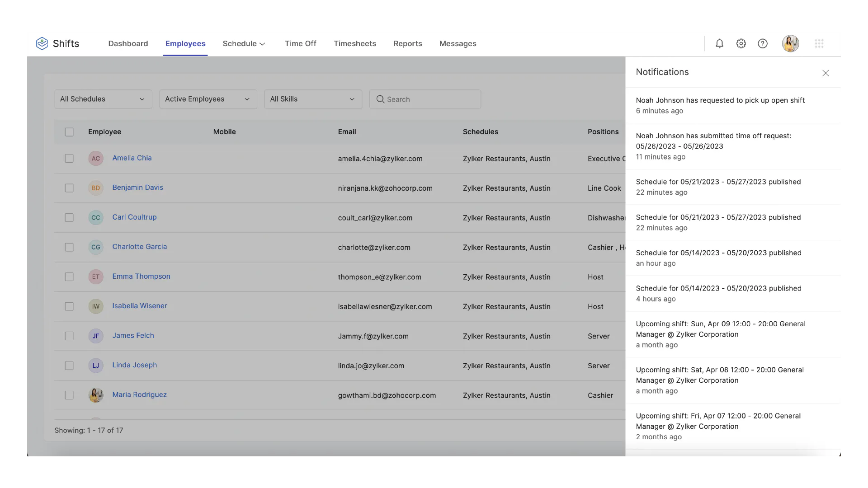Image resolution: width=868 pixels, height=488 pixels.
Task: Click Emma Thompson's ET avatar
Action: pos(96,277)
